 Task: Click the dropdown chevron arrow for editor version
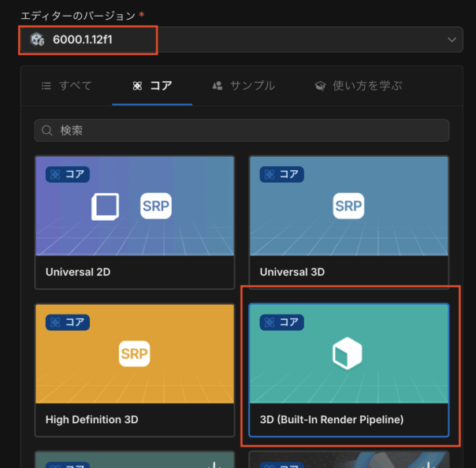click(x=452, y=39)
